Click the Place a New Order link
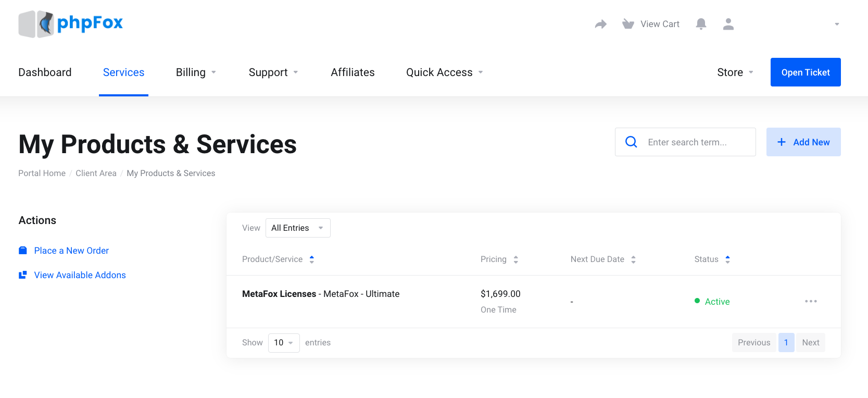Screen dimensions: 868x398 click(71, 251)
